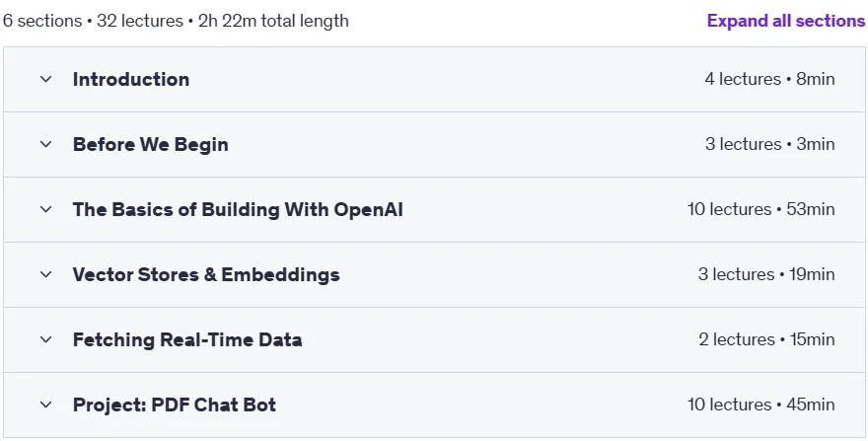
Task: Click the 10 lectures • 45min label
Action: [x=761, y=404]
